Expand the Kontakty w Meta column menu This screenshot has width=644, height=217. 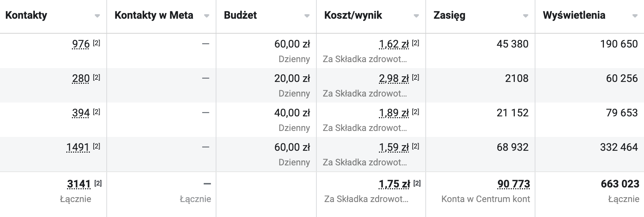pyautogui.click(x=207, y=16)
